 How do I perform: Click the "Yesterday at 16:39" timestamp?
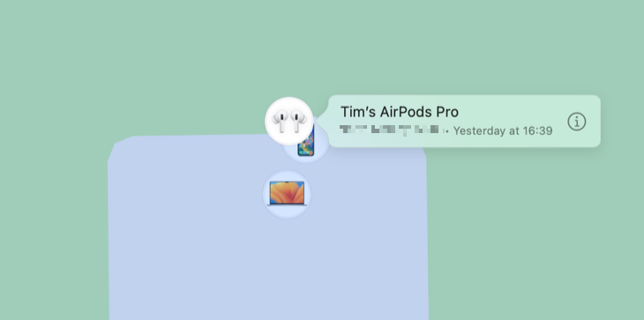(x=503, y=130)
